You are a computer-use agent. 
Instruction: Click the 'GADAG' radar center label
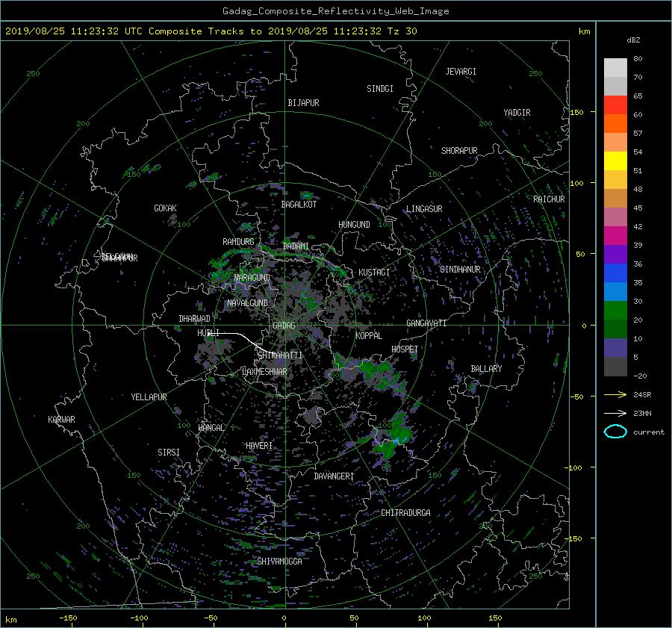[284, 326]
